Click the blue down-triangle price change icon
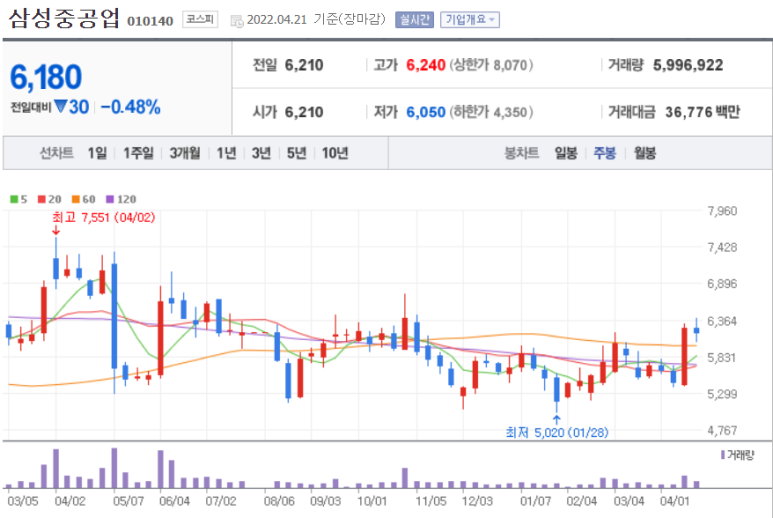Viewport: 773px width, 518px height. click(x=61, y=106)
